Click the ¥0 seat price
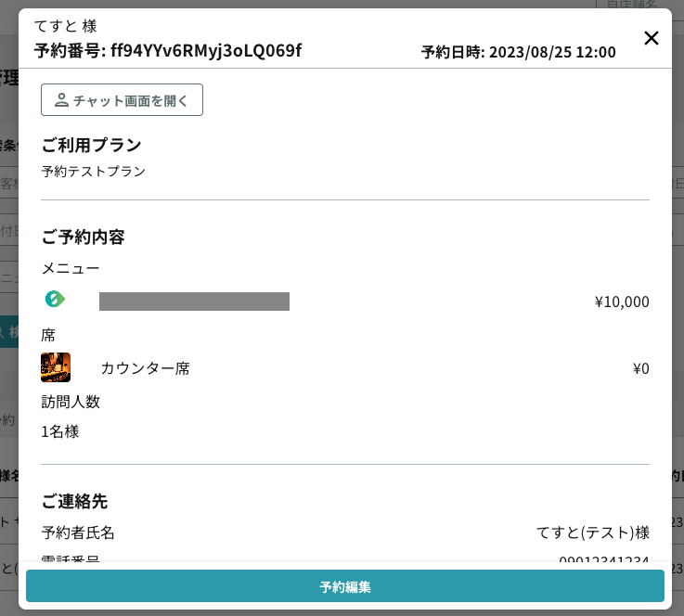This screenshot has width=684, height=616. (x=640, y=368)
